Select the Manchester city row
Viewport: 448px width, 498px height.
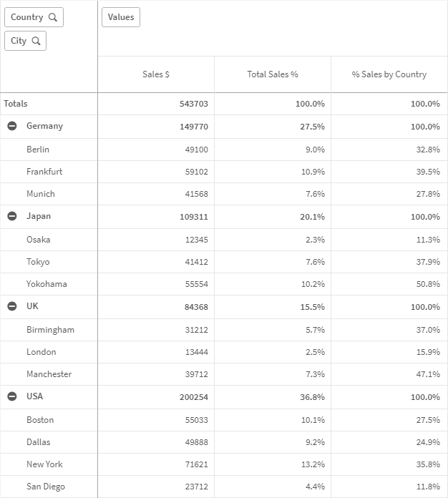[49, 374]
